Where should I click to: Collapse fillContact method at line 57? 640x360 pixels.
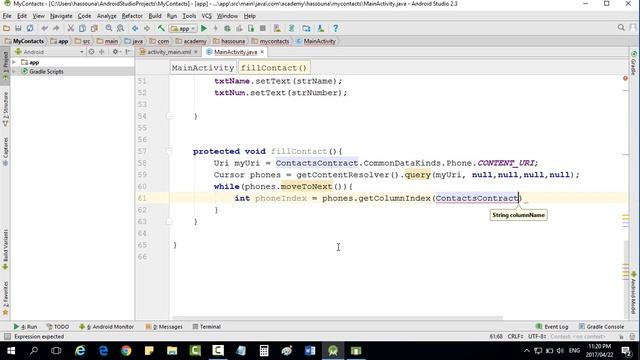pyautogui.click(x=169, y=151)
